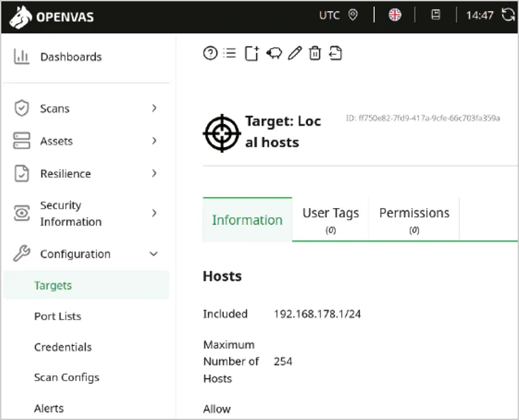Open the timezone selector pin icon
Screen dimensions: 519x420
coord(354,14)
